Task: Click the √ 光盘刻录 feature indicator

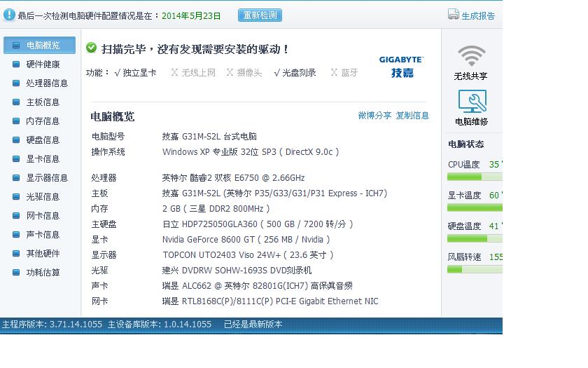Action: (x=295, y=72)
